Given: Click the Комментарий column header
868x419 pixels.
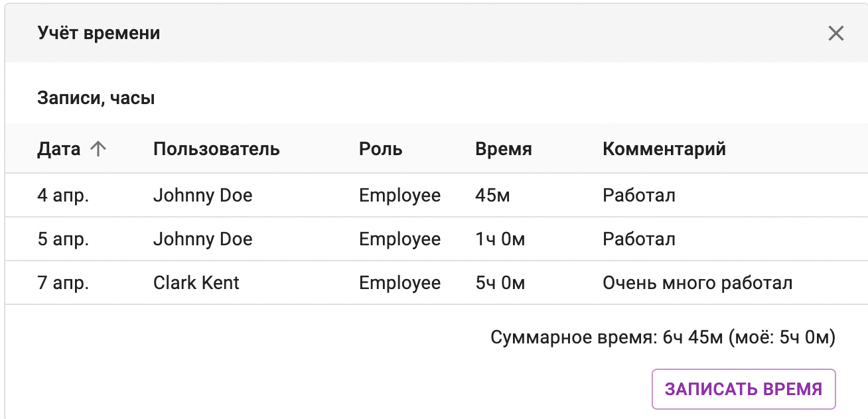Looking at the screenshot, I should pyautogui.click(x=664, y=149).
